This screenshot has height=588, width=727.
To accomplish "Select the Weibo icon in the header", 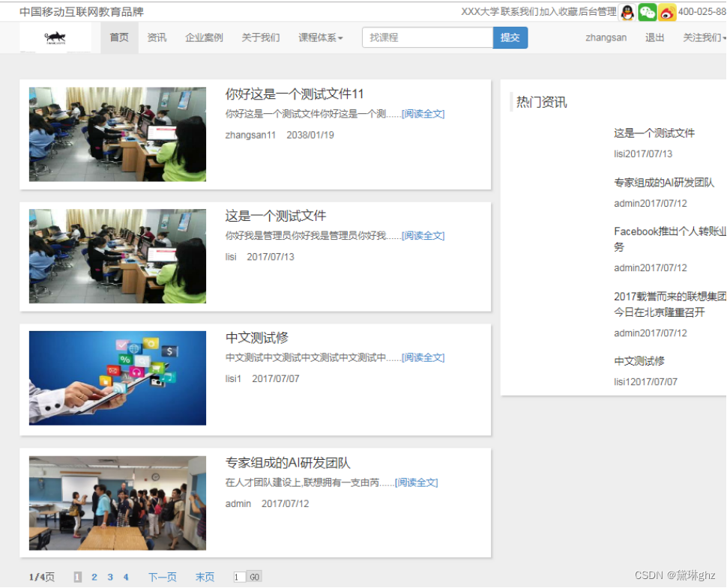I will click(666, 12).
